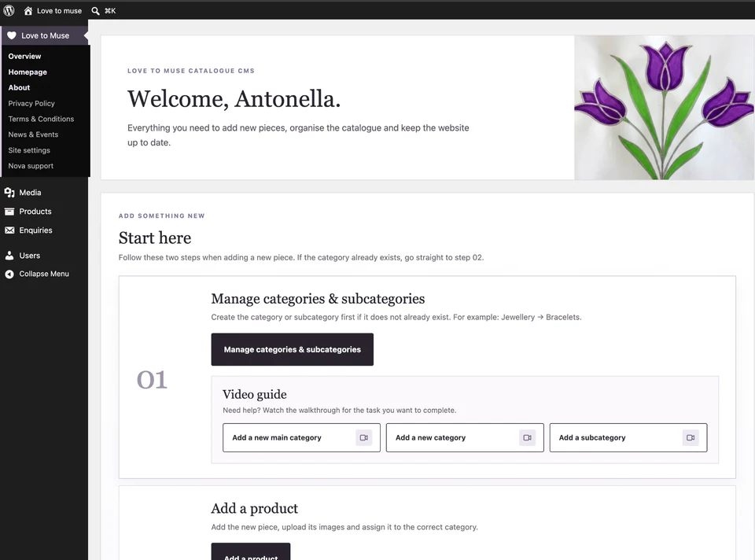The width and height of the screenshot is (755, 560).
Task: Click the Welcome, Antonella. heading
Action: (234, 99)
